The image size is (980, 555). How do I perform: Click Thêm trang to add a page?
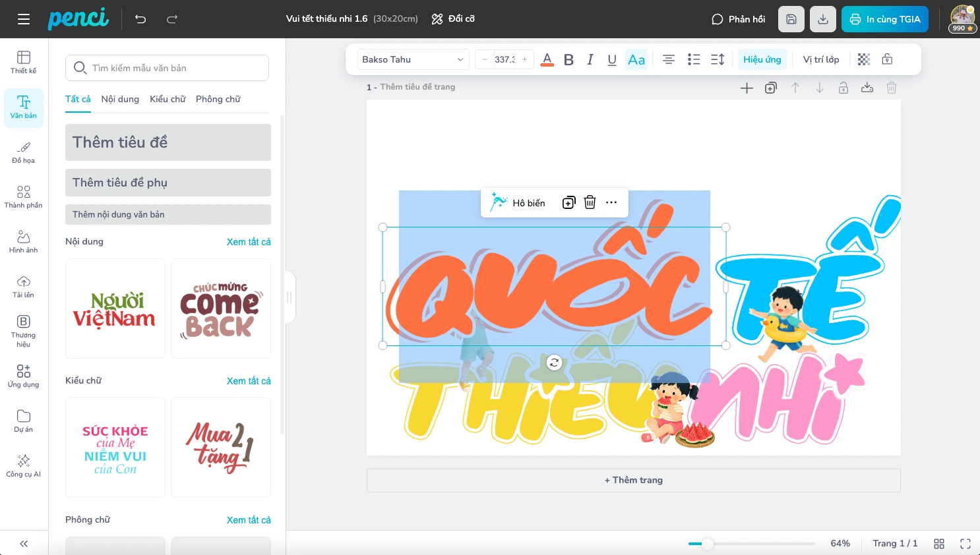point(634,481)
